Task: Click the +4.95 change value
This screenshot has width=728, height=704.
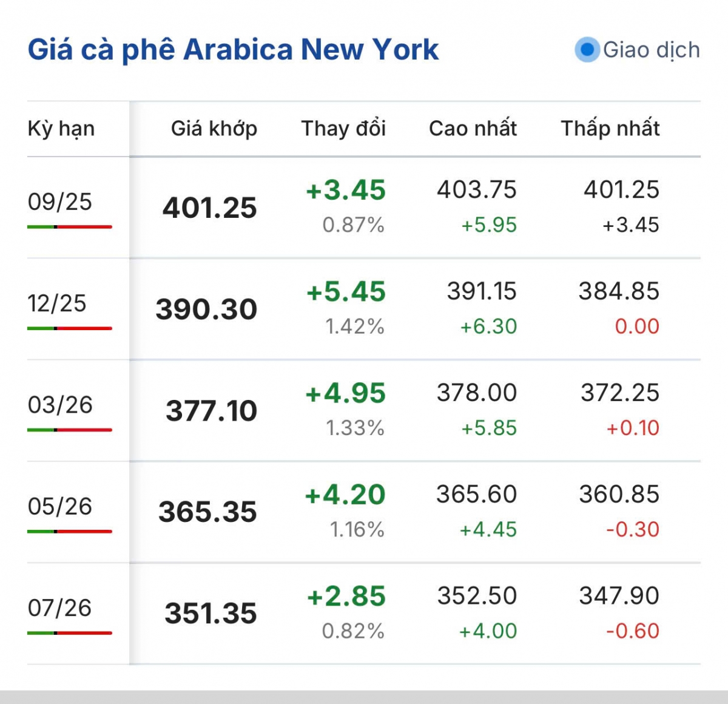Action: click(x=346, y=393)
